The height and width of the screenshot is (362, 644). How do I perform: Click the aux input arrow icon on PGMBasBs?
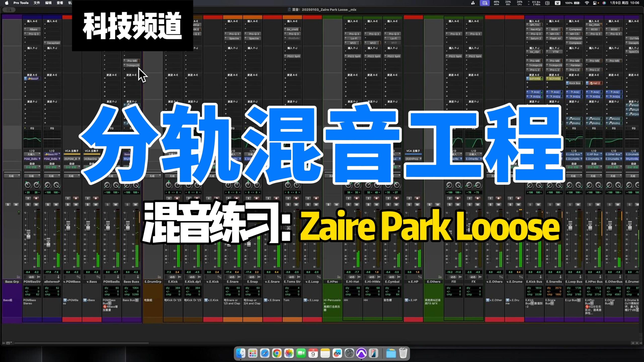(118, 277)
